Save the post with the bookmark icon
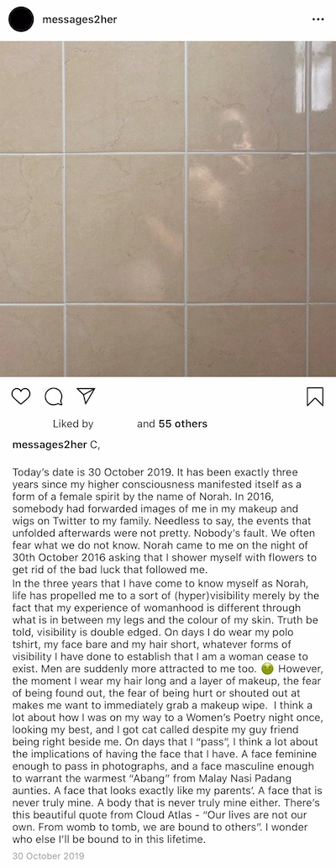Screen dimensions: 336x868 (315, 396)
